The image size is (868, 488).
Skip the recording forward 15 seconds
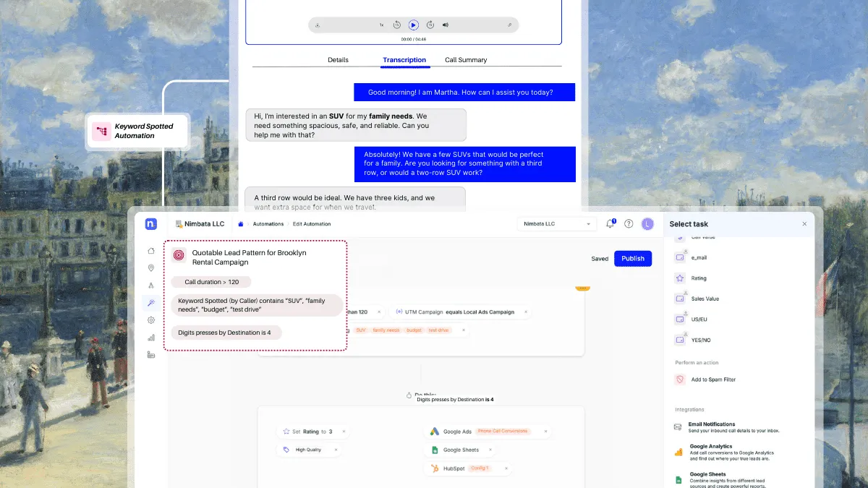pyautogui.click(x=430, y=25)
